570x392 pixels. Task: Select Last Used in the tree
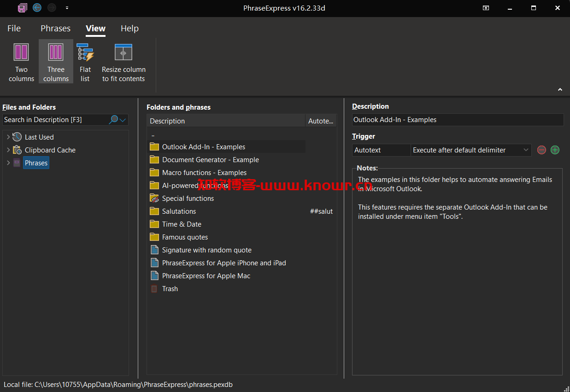tap(39, 137)
